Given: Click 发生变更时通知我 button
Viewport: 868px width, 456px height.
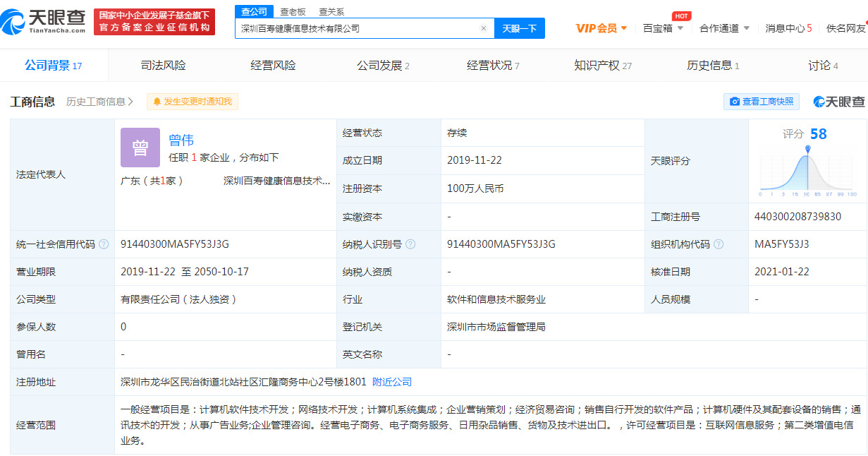Looking at the screenshot, I should click(192, 102).
